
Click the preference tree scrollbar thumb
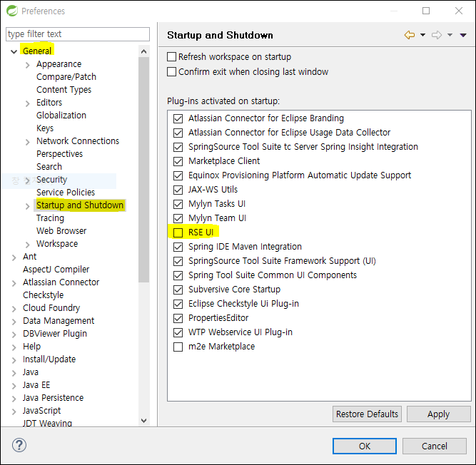(x=144, y=170)
